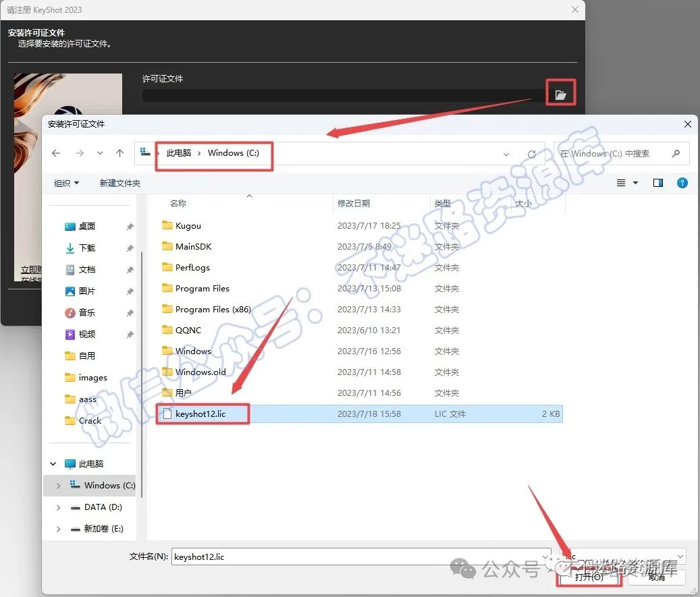Collapse the 此电脑 tree node

(x=53, y=464)
